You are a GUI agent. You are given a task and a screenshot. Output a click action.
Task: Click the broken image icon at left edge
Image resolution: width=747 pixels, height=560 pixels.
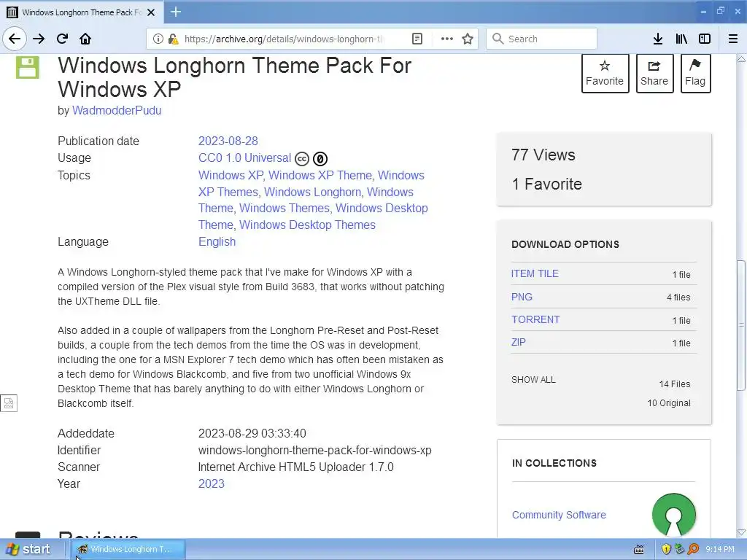9,403
